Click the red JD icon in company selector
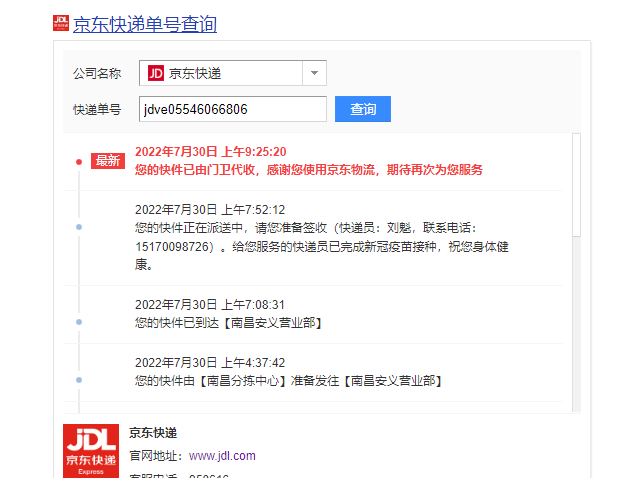Viewport: 644px width, 478px height. (x=156, y=73)
